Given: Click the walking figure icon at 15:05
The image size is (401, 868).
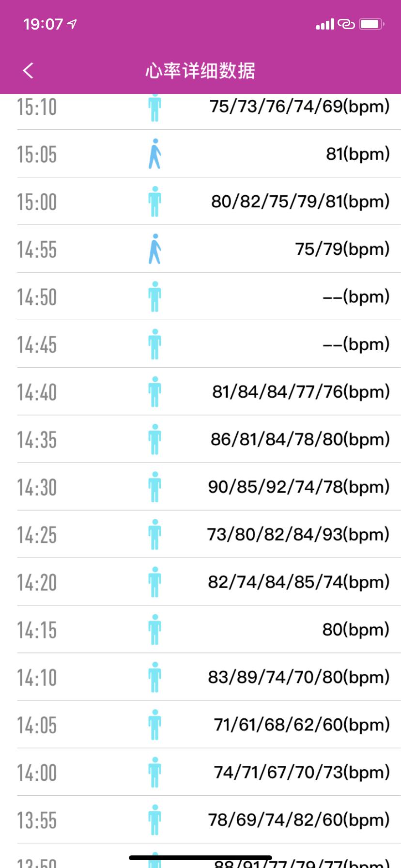Looking at the screenshot, I should click(x=154, y=154).
